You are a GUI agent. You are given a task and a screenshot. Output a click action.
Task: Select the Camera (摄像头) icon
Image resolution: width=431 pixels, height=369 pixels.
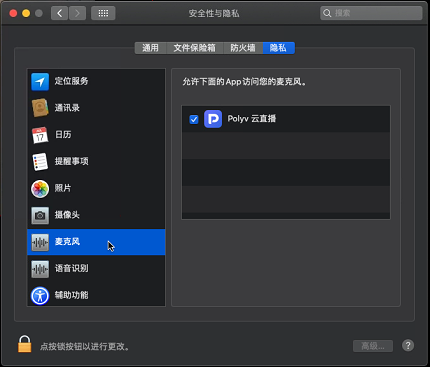pyautogui.click(x=40, y=215)
